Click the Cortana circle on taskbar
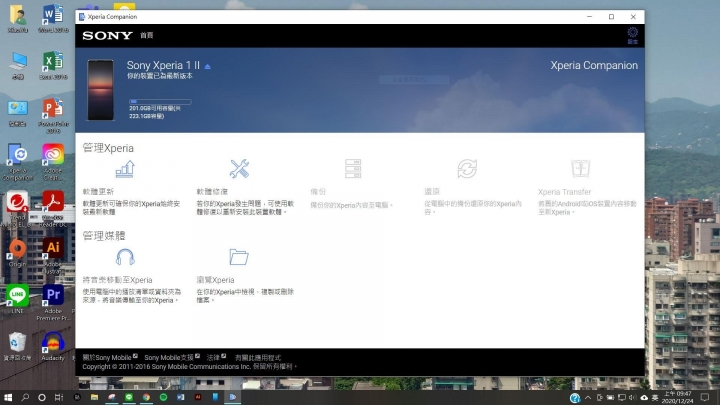The image size is (720, 405). (42, 397)
